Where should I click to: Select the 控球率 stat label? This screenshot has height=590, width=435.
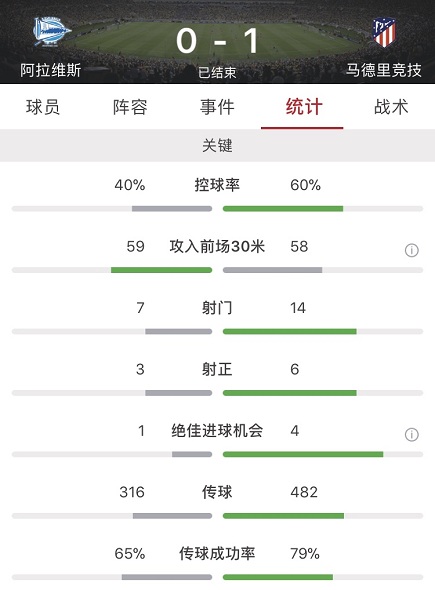point(217,185)
